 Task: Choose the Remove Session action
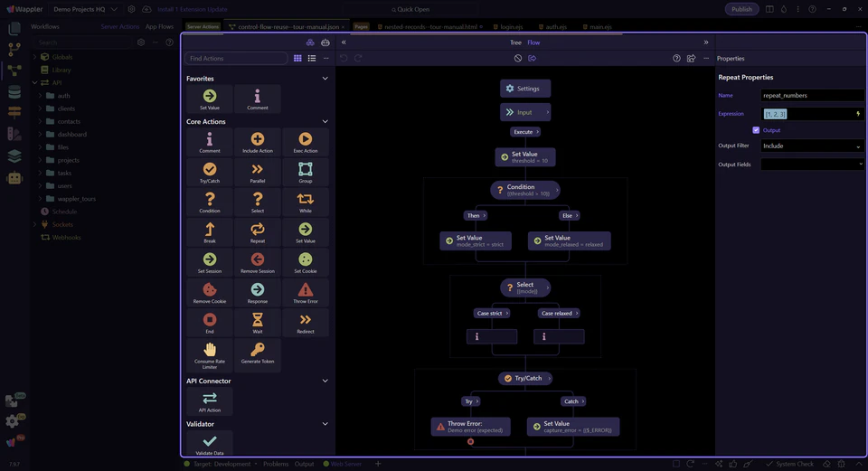[x=258, y=263]
